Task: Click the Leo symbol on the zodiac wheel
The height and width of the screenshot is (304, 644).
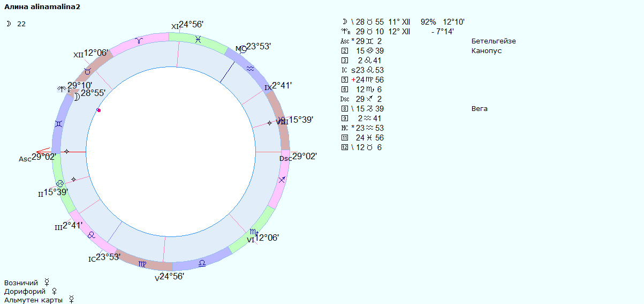Action: click(x=92, y=235)
